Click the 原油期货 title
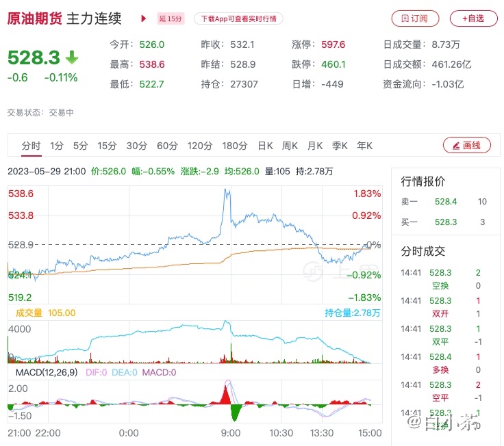Viewport: 504px width, 446px height. [x=34, y=18]
